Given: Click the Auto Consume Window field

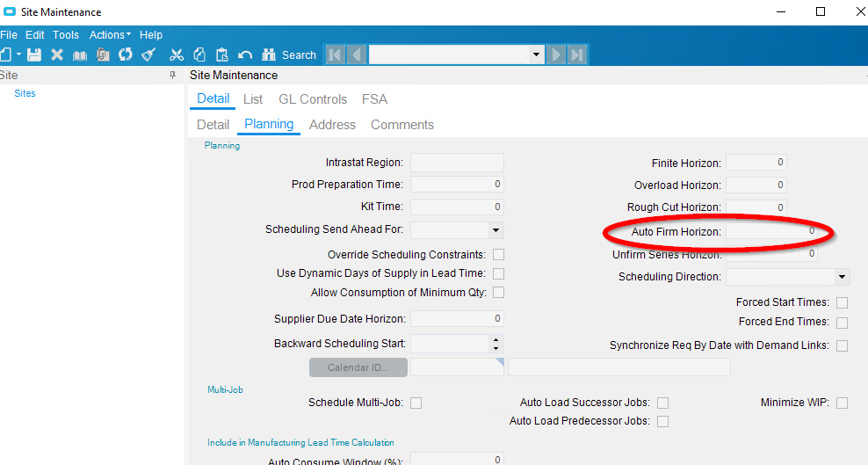Looking at the screenshot, I should point(457,459).
